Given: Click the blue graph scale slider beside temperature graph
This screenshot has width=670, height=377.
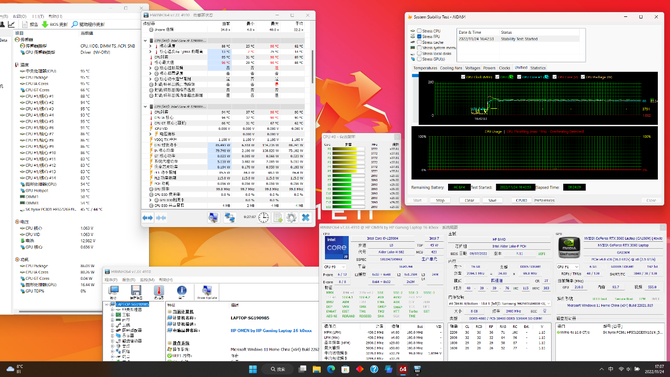Looking at the screenshot, I should (x=415, y=76).
